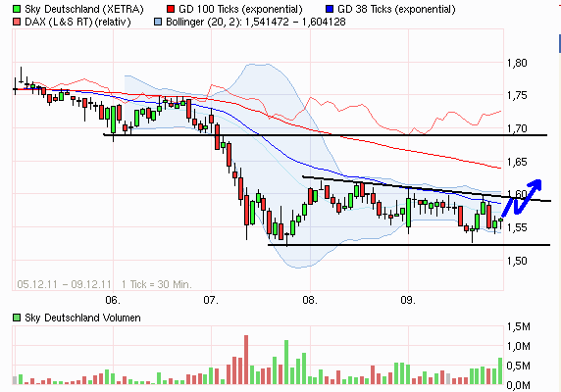
Task: Click the volume axis label 0,5M
Action: point(519,366)
